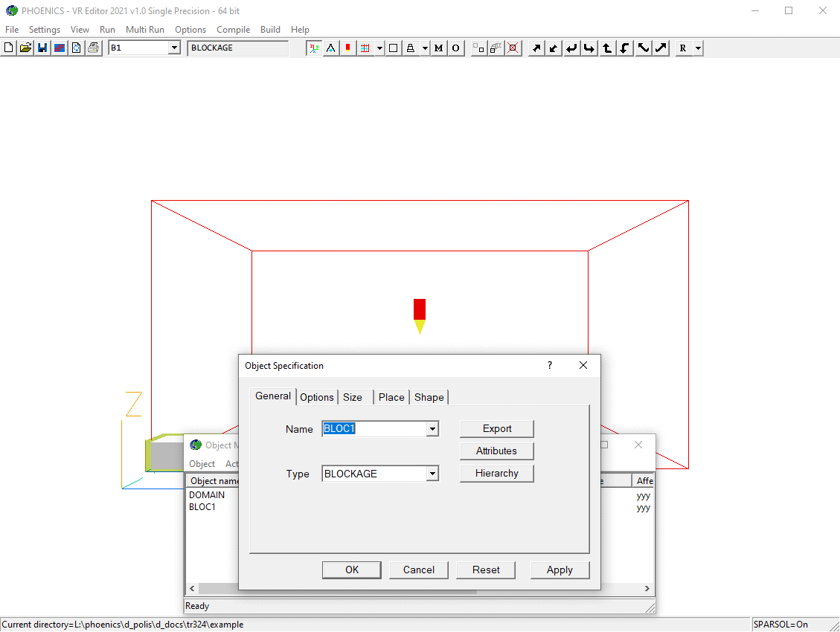Toggle the mesh grid display icon
The image size is (840, 632).
(x=365, y=48)
